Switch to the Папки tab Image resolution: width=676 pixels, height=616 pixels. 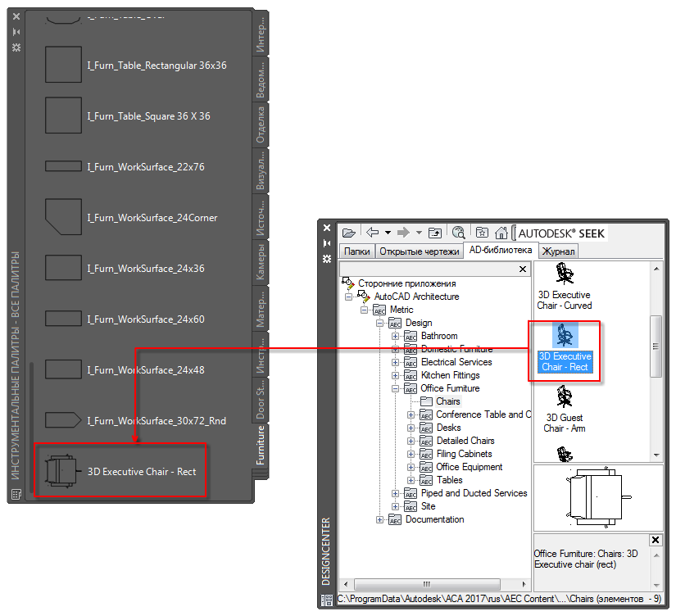click(357, 251)
